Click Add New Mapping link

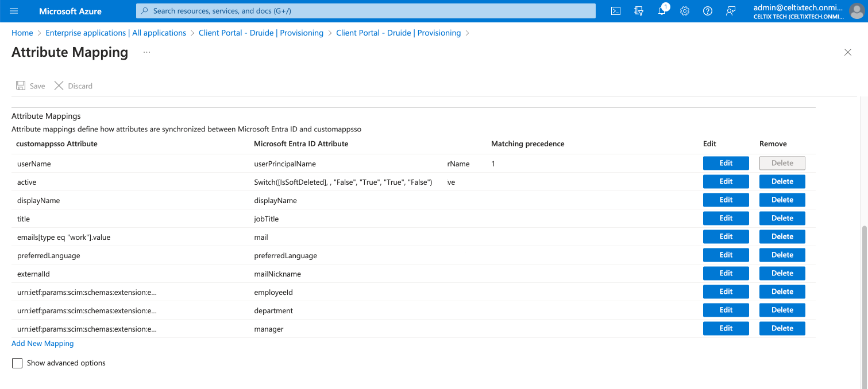(43, 343)
